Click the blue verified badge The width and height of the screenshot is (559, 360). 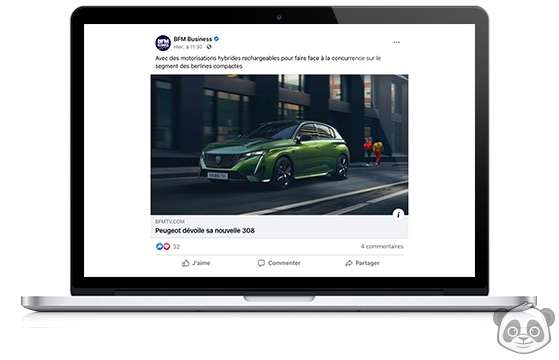(x=216, y=39)
